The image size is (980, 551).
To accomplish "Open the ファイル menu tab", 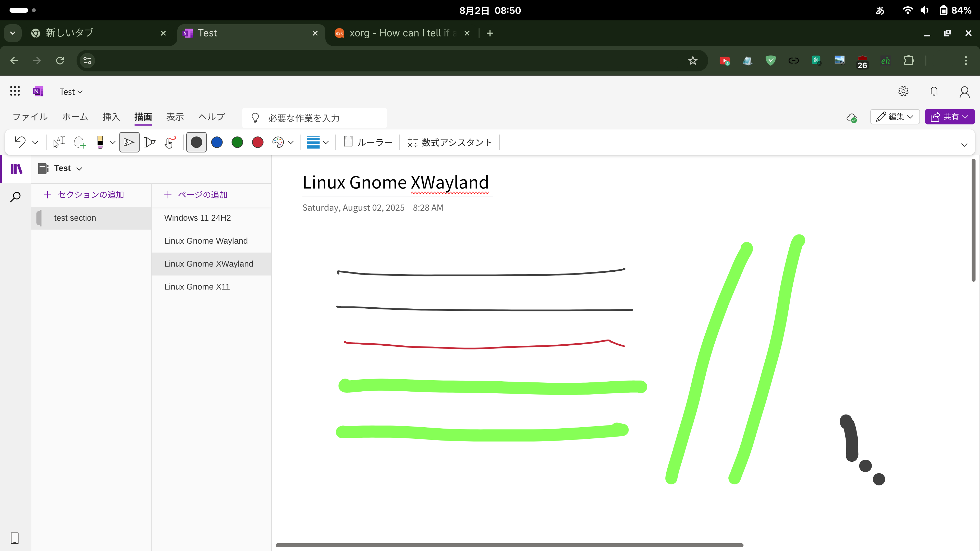I will click(30, 117).
